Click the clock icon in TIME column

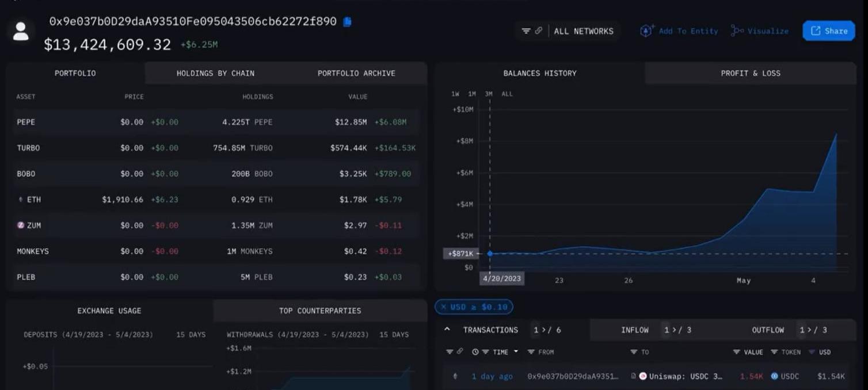tap(475, 352)
